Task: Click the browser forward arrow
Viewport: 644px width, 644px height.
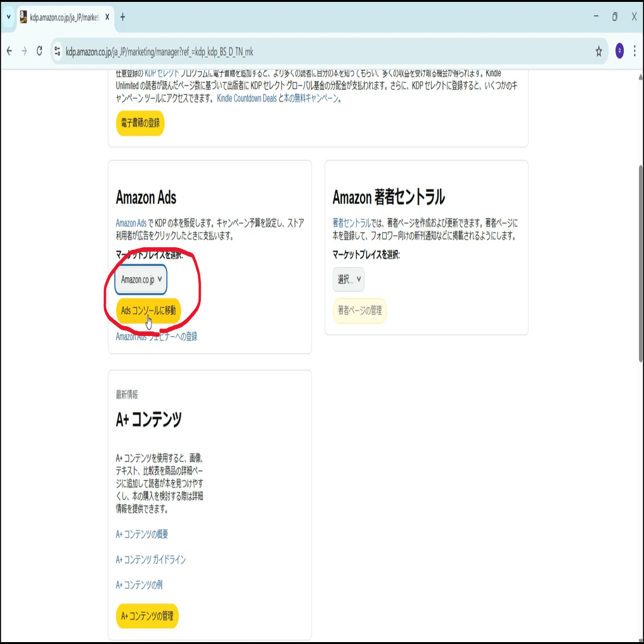Action: pyautogui.click(x=24, y=51)
